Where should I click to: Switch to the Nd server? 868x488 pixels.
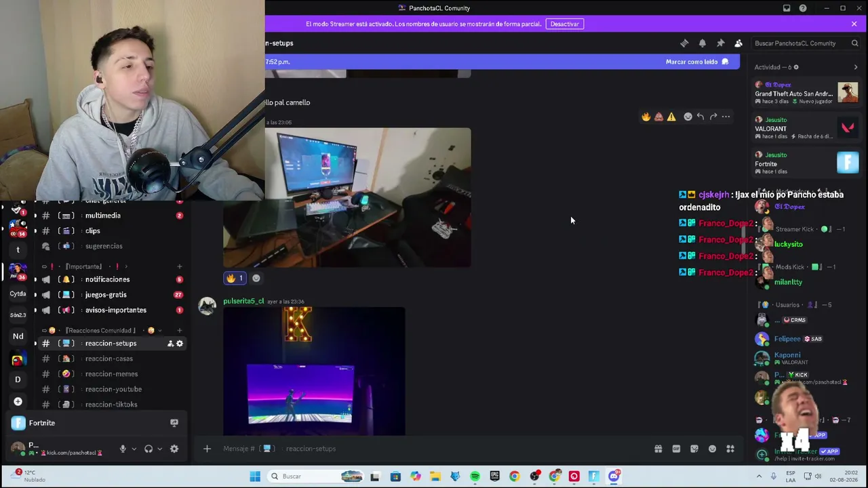pyautogui.click(x=18, y=336)
